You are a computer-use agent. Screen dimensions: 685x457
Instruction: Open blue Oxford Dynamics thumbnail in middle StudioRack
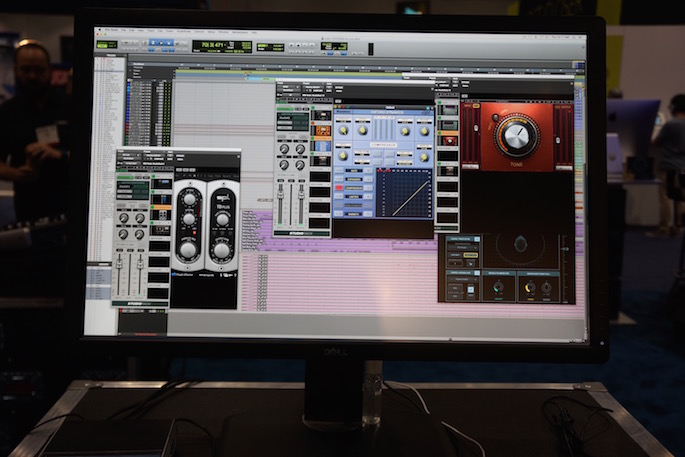coord(321,145)
